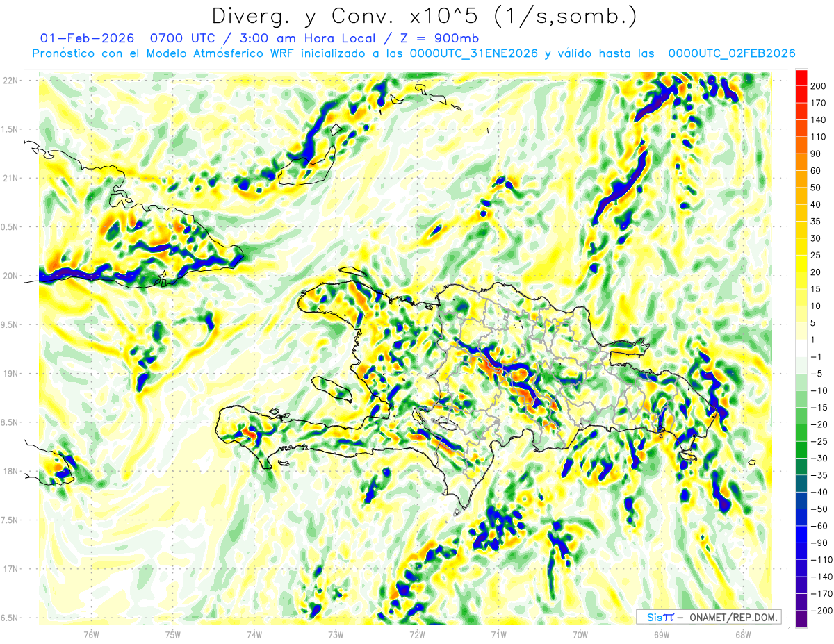This screenshot has height=644, width=834.
Task: Click the positive '10' color scale label
Action: coord(817,306)
